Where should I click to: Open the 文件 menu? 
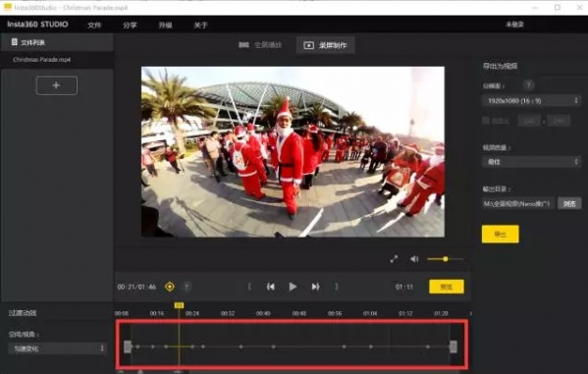94,26
